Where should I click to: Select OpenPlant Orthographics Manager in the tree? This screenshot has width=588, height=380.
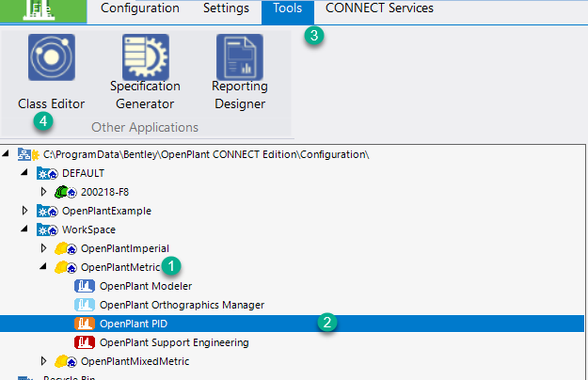(182, 305)
